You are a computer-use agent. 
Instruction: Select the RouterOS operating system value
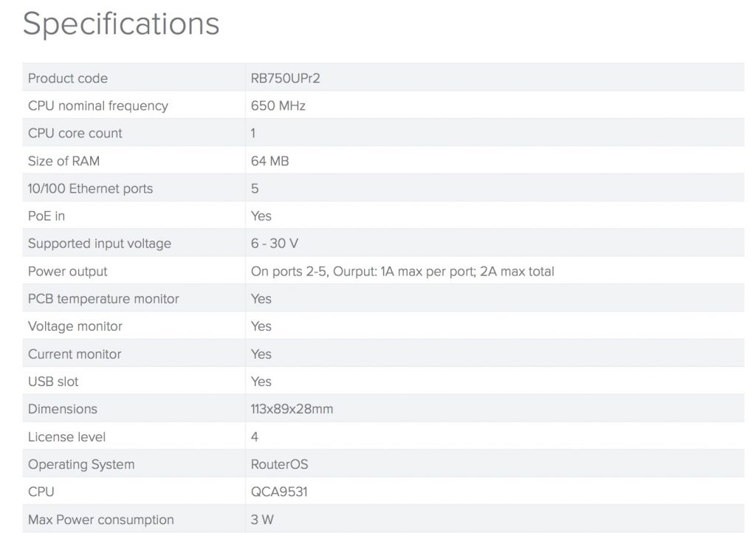pyautogui.click(x=280, y=465)
